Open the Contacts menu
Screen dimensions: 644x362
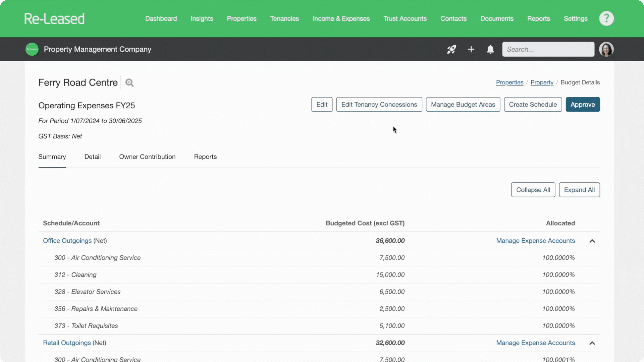(453, 18)
